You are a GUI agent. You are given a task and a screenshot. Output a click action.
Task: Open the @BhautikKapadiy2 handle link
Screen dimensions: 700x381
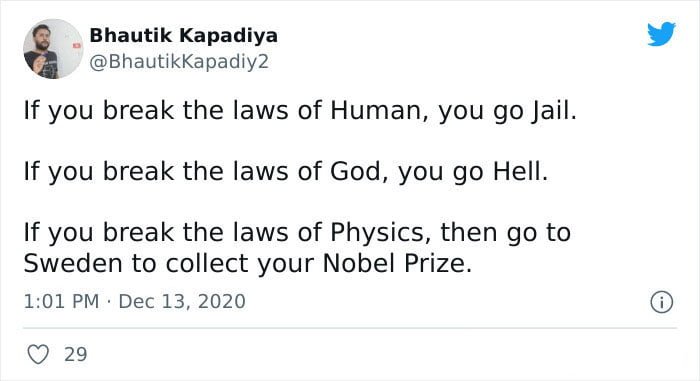[x=179, y=62]
